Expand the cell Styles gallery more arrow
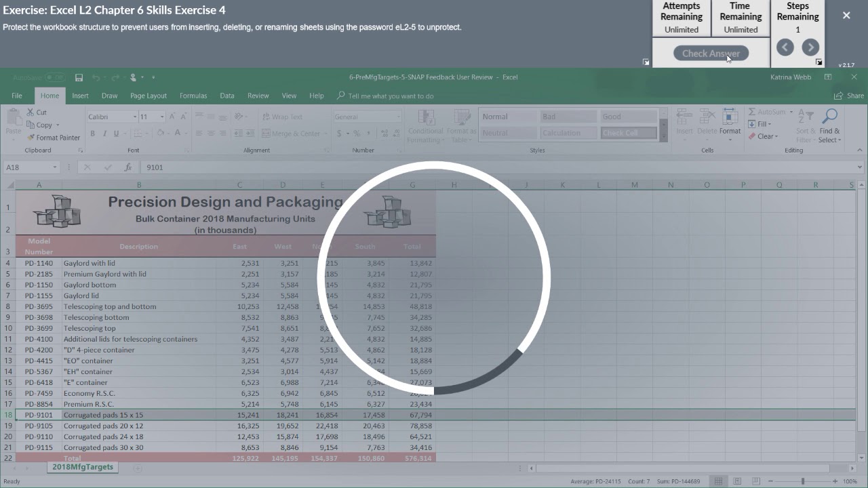 click(663, 138)
